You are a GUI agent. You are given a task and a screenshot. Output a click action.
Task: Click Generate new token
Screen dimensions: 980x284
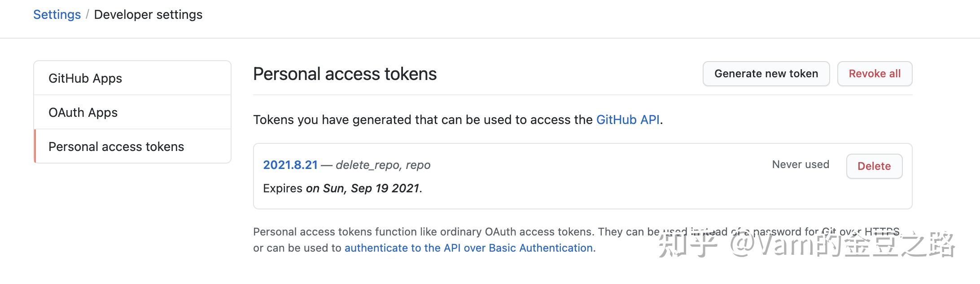[x=766, y=73]
